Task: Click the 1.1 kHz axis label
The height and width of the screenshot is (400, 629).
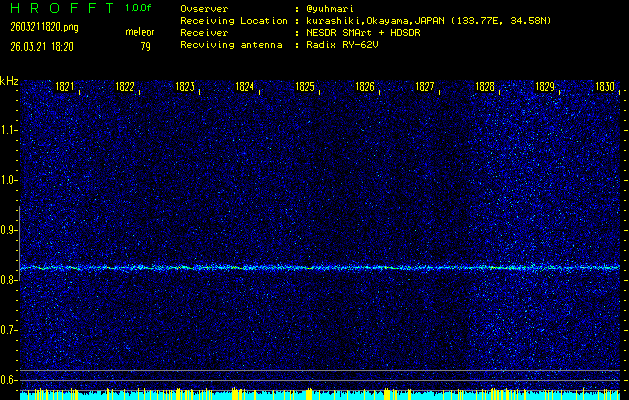Action: tap(9, 129)
